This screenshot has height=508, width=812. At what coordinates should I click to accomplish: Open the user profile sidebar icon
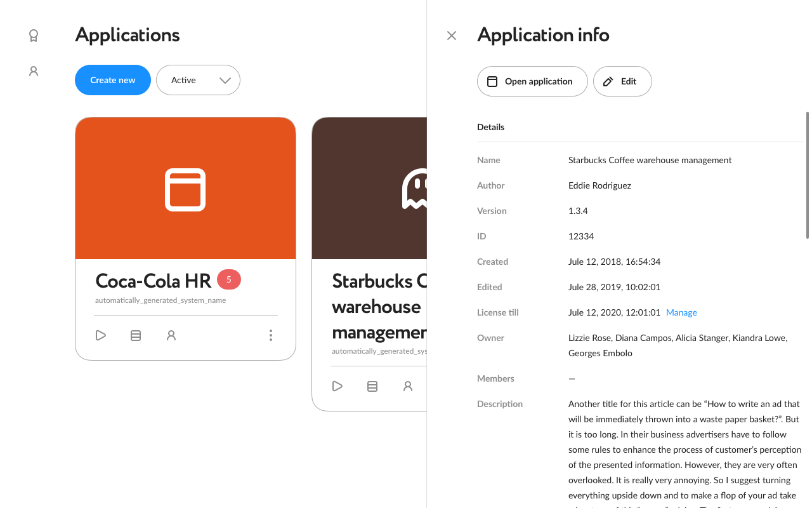34,71
